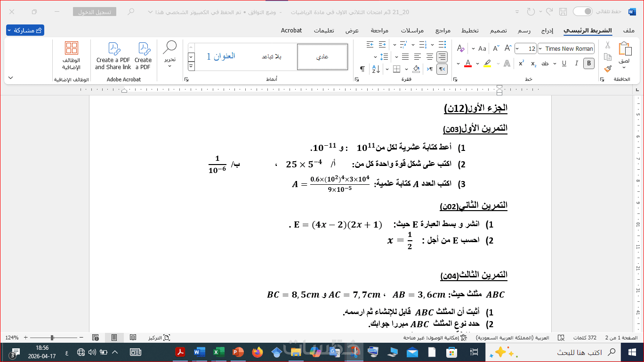Click the Paste clipboard icon
Image resolution: width=644 pixels, height=362 pixels.
pyautogui.click(x=625, y=48)
